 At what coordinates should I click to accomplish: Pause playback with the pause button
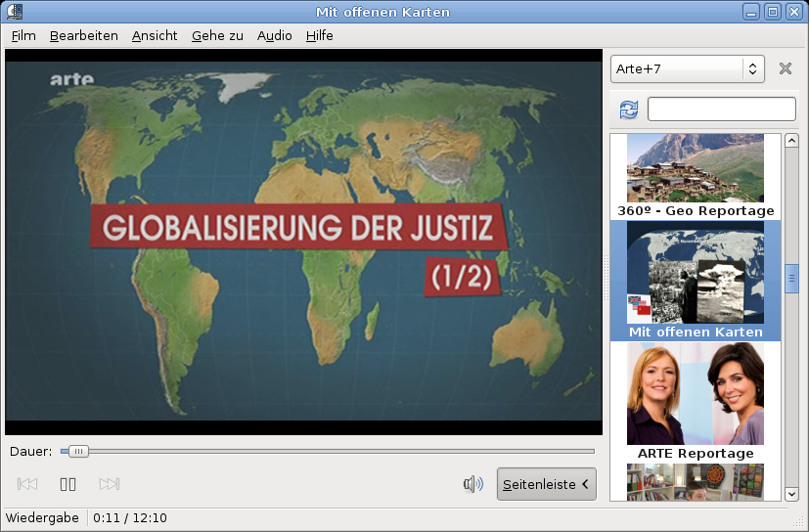[67, 484]
